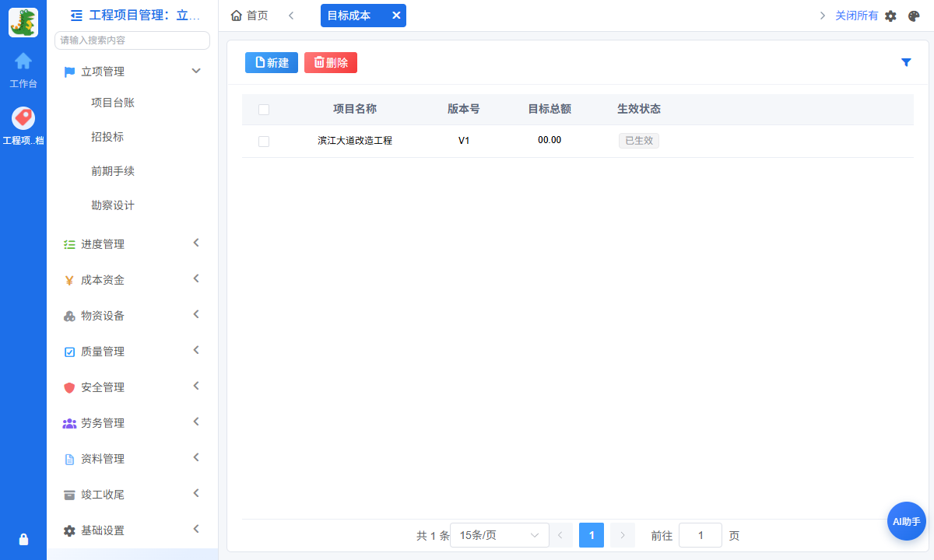The image size is (934, 560).
Task: Click the 项目名称 column header
Action: coord(355,109)
